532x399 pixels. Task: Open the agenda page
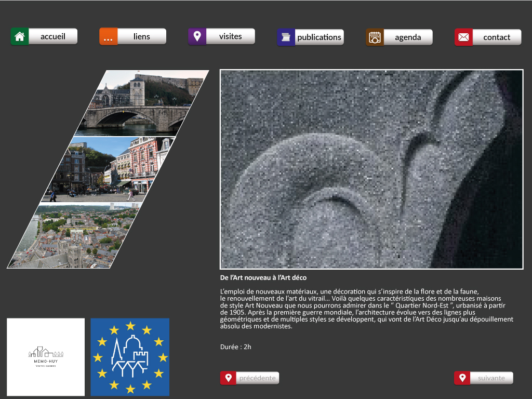(x=408, y=37)
